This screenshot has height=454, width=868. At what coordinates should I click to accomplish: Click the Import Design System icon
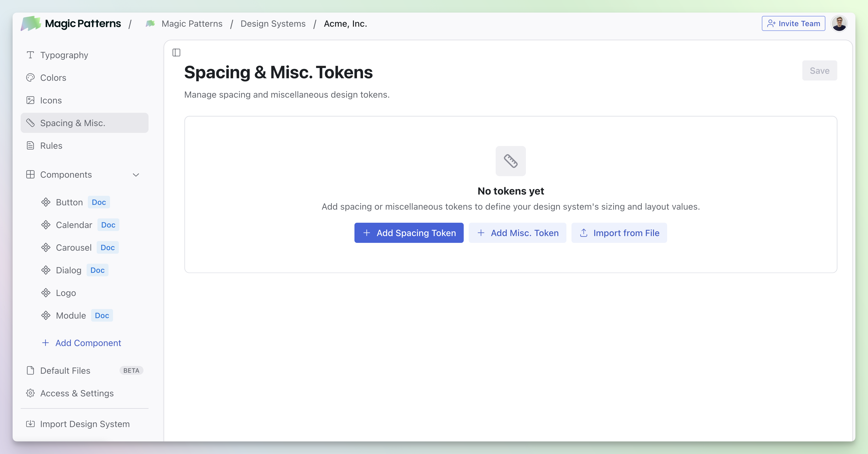click(30, 424)
